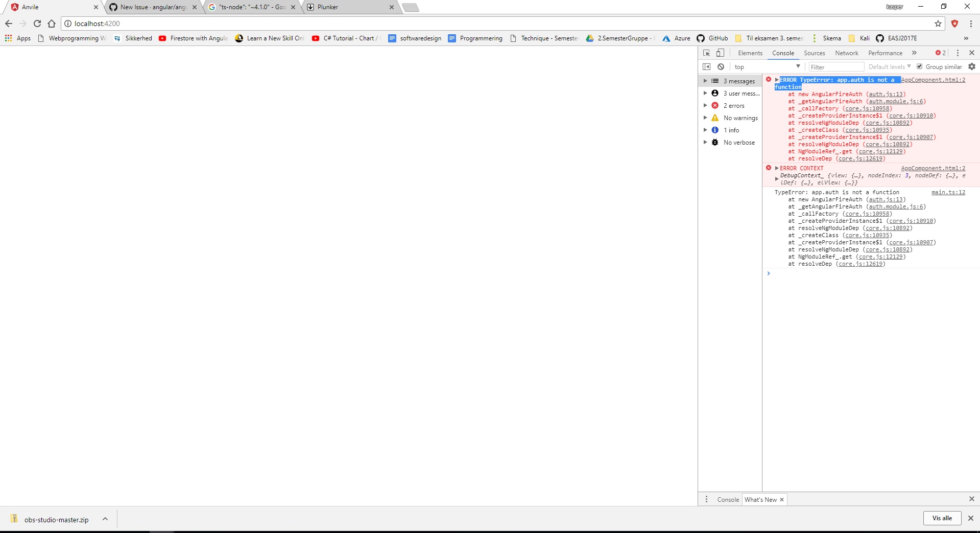Collapse the ERROR TypeError stack trace

click(x=777, y=80)
